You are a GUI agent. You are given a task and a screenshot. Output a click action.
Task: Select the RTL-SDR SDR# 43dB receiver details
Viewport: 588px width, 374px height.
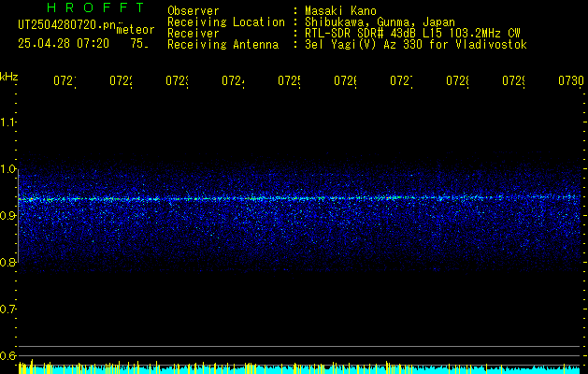[412, 34]
